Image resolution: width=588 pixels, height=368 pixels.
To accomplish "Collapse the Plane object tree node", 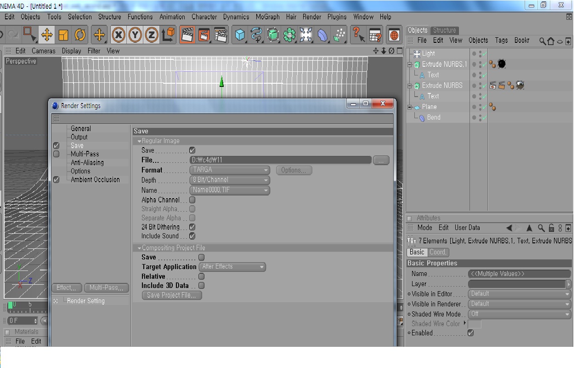I will click(410, 107).
